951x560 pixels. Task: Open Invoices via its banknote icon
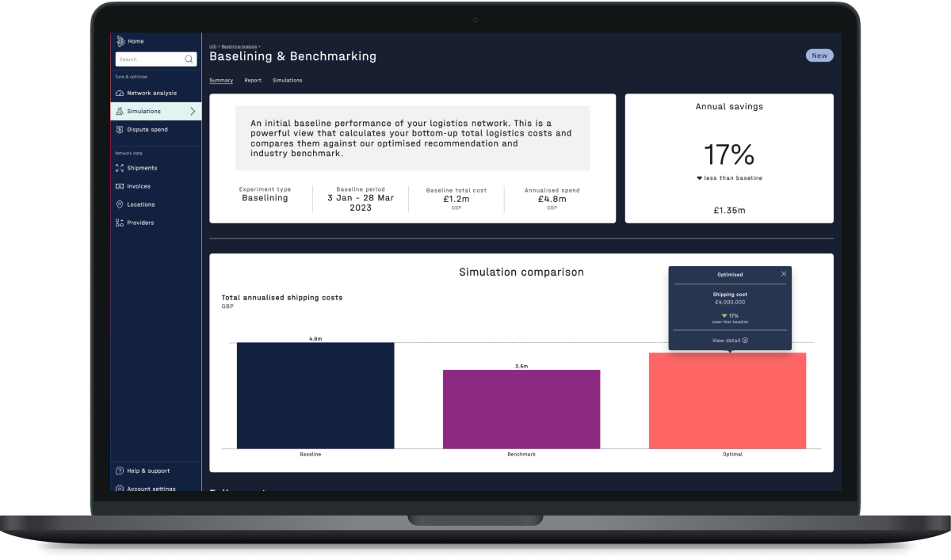[x=120, y=186]
